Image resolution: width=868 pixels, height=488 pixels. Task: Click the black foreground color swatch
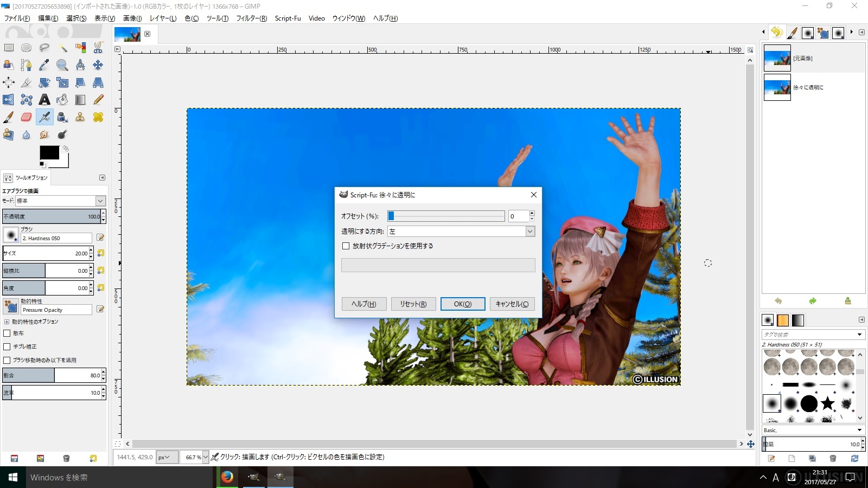49,153
